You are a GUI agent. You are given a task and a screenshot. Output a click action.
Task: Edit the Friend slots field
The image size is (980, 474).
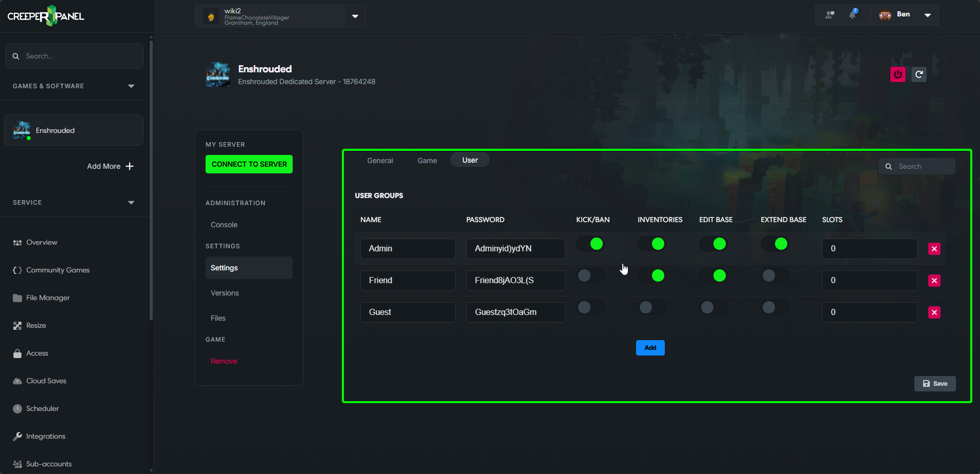pos(870,281)
